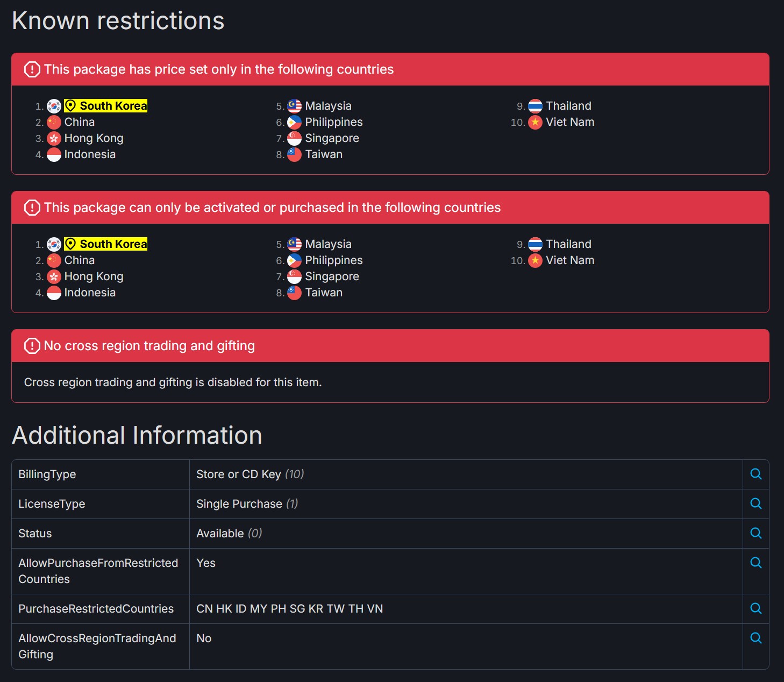Open China in the price set list

[x=79, y=122]
